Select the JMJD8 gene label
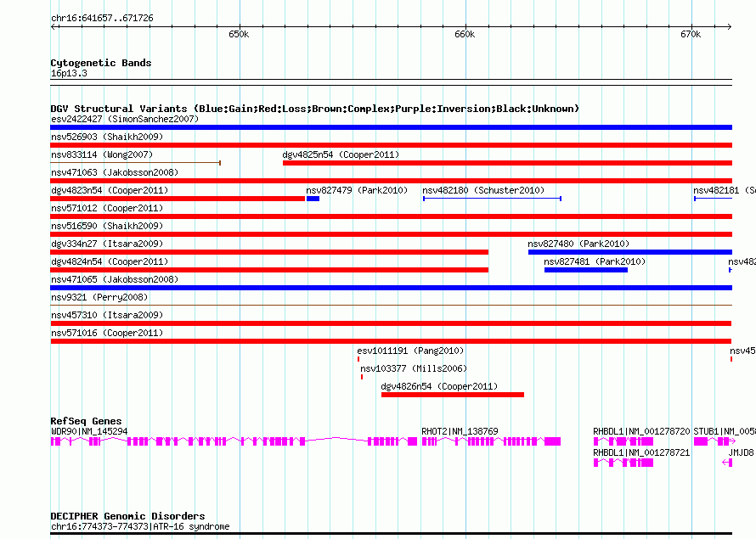Screen dimensions: 756x539 741,452
